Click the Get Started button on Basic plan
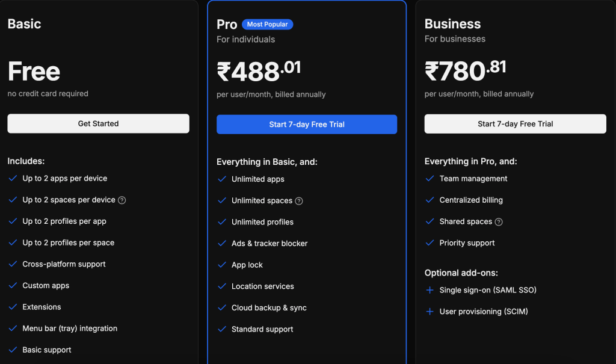Image resolution: width=616 pixels, height=364 pixels. pos(98,123)
